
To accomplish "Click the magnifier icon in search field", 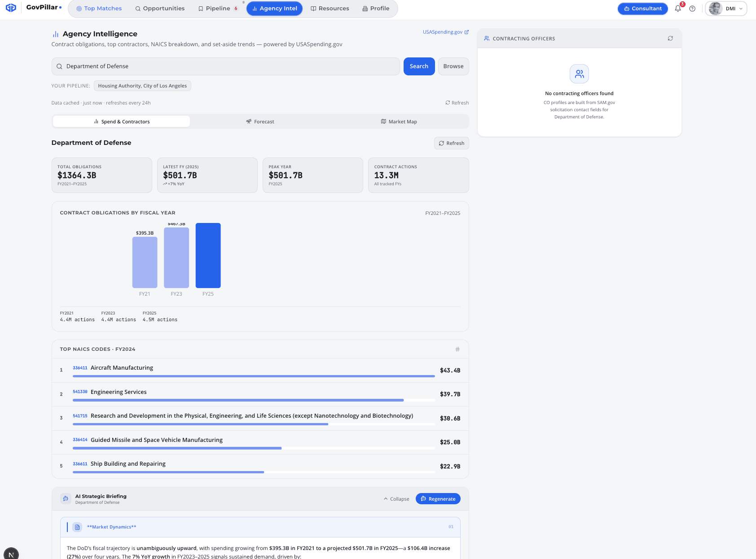I will point(59,66).
